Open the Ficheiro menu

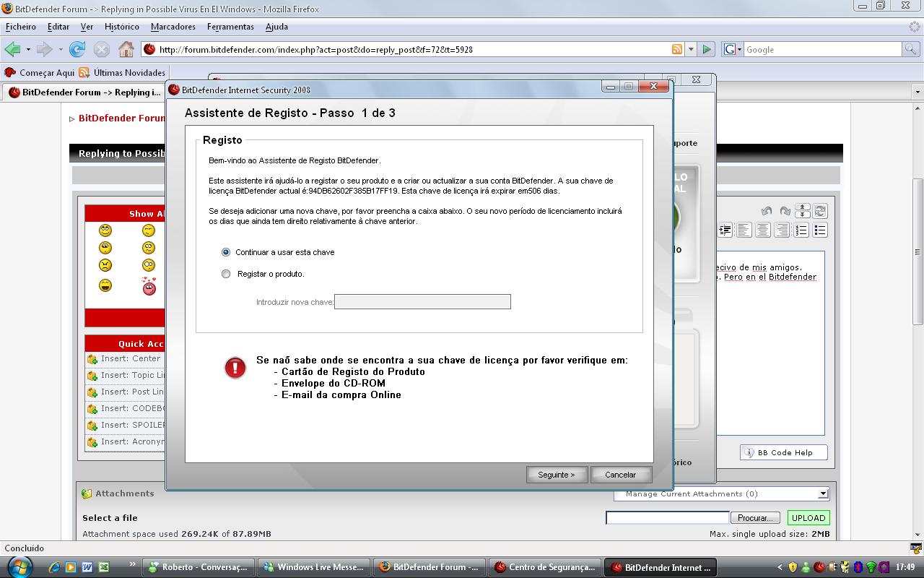click(21, 27)
